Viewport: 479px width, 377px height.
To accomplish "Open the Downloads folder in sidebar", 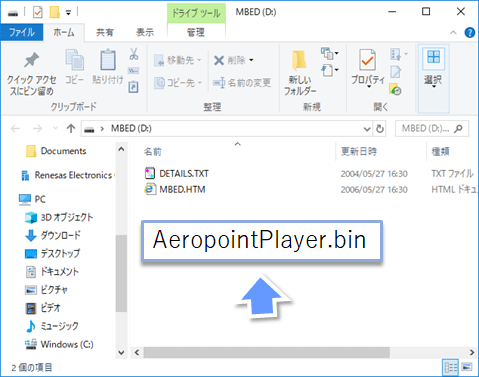I will pyautogui.click(x=60, y=235).
